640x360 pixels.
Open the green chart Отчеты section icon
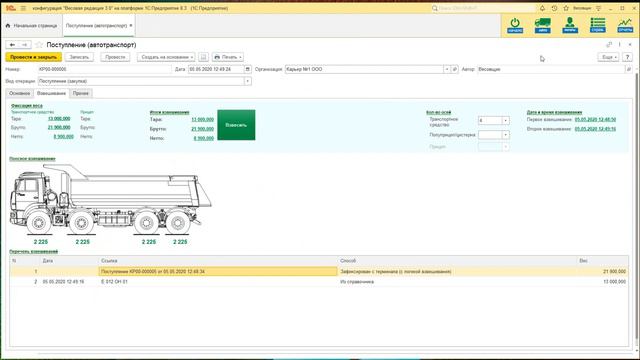click(625, 25)
